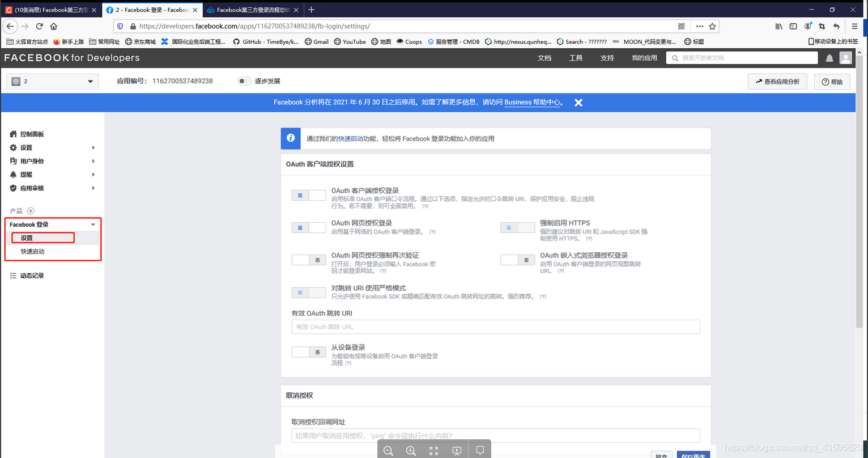The width and height of the screenshot is (868, 458).
Task: Open the 移动设备上的书签 bookmarks folder
Action: [832, 41]
